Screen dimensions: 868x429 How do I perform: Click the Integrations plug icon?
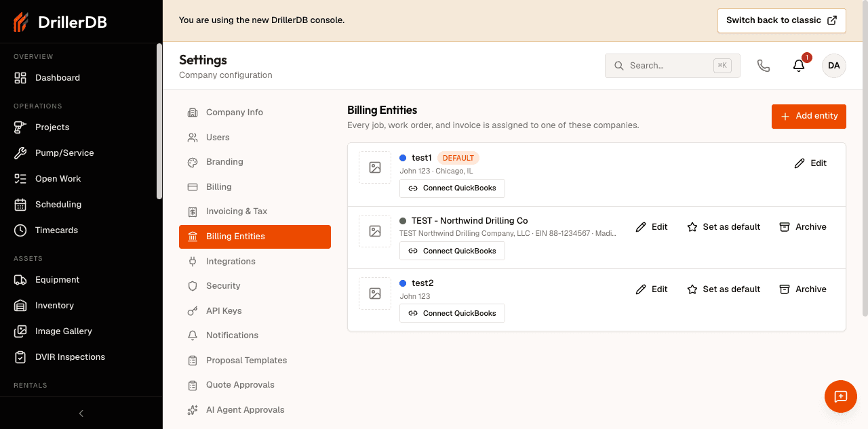193,262
